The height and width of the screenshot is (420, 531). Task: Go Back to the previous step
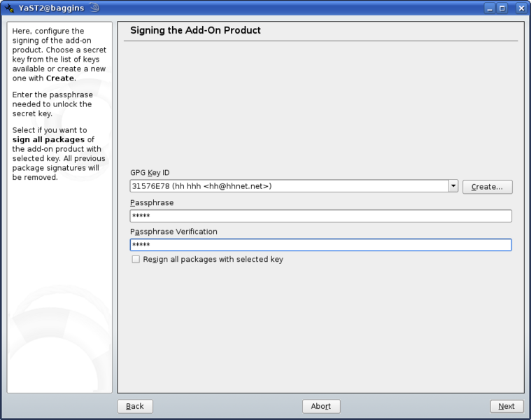point(135,406)
